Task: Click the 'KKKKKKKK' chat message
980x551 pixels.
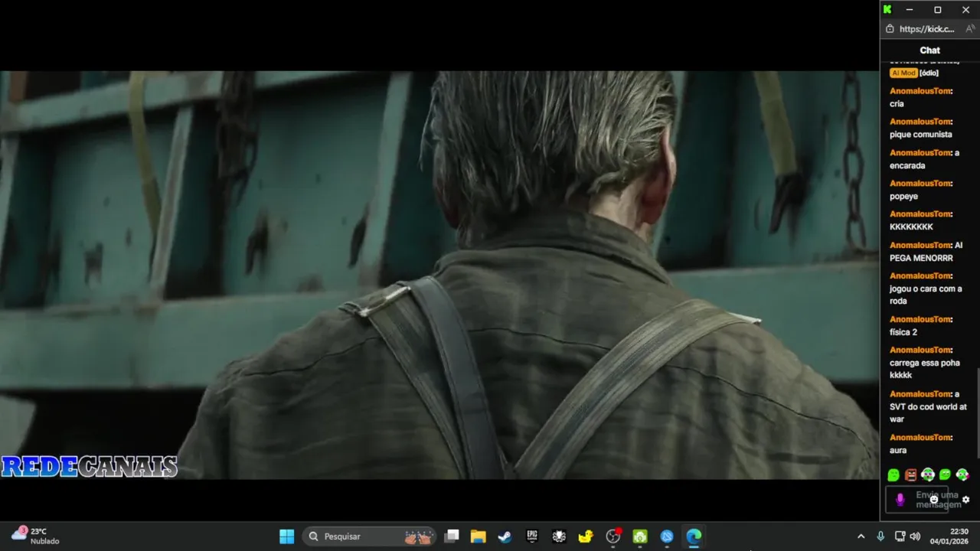Action: point(911,227)
